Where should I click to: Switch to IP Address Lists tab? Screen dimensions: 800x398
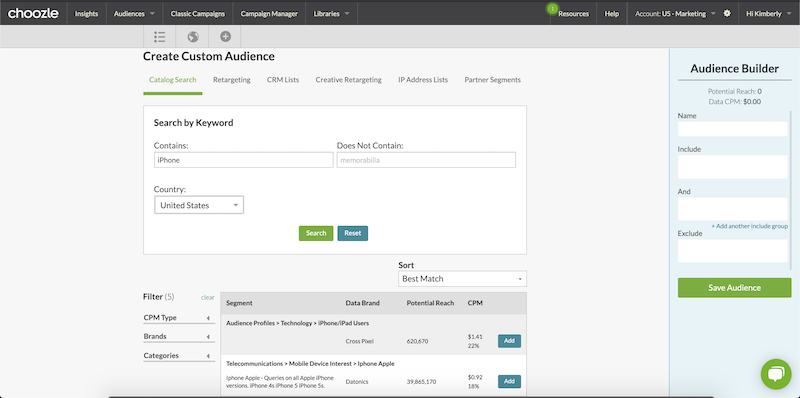click(423, 80)
